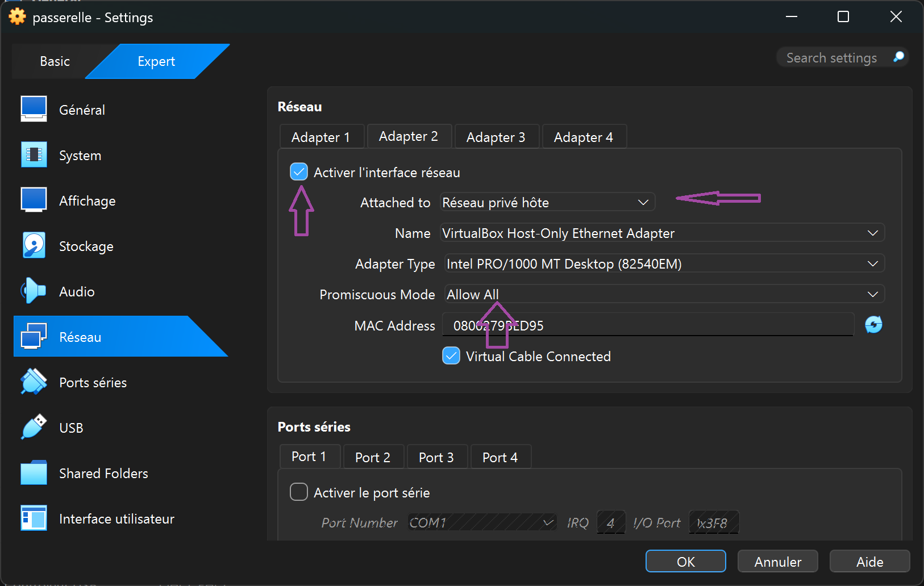924x586 pixels.
Task: Disable Activer l'interface réseau checkbox
Action: pyautogui.click(x=298, y=171)
